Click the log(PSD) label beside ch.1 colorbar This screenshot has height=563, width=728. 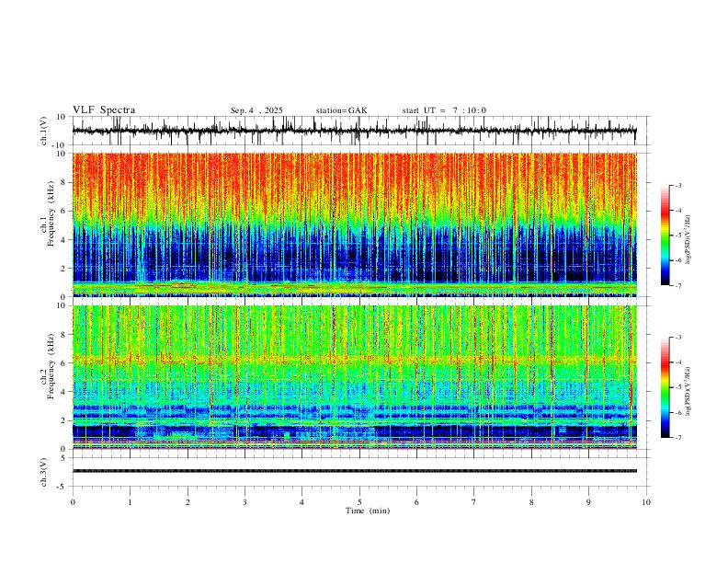pyautogui.click(x=688, y=240)
